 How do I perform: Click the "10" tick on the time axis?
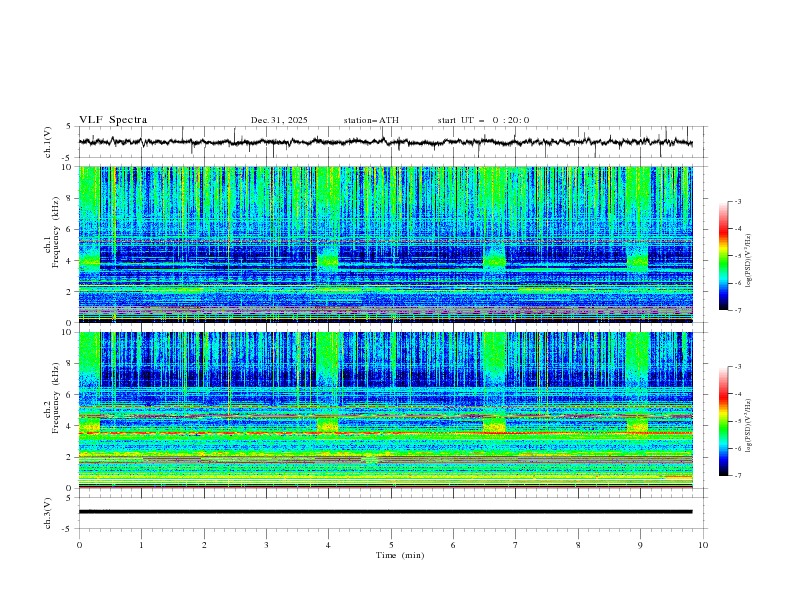703,545
